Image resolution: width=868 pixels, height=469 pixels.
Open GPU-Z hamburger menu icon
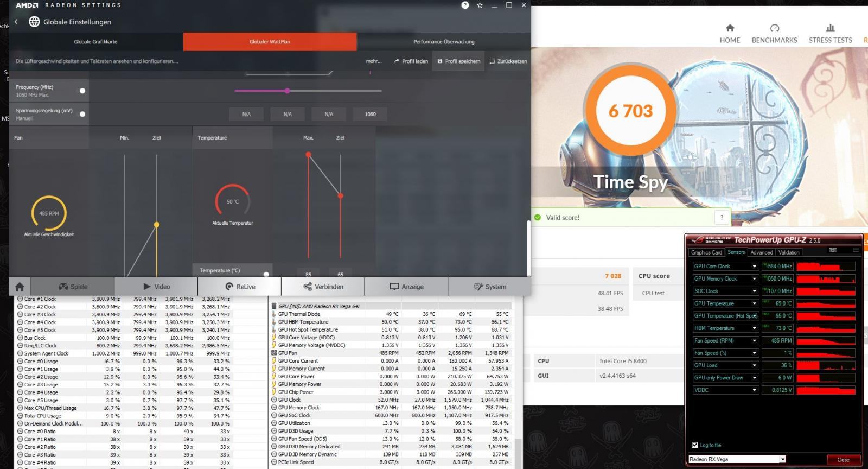coord(856,250)
